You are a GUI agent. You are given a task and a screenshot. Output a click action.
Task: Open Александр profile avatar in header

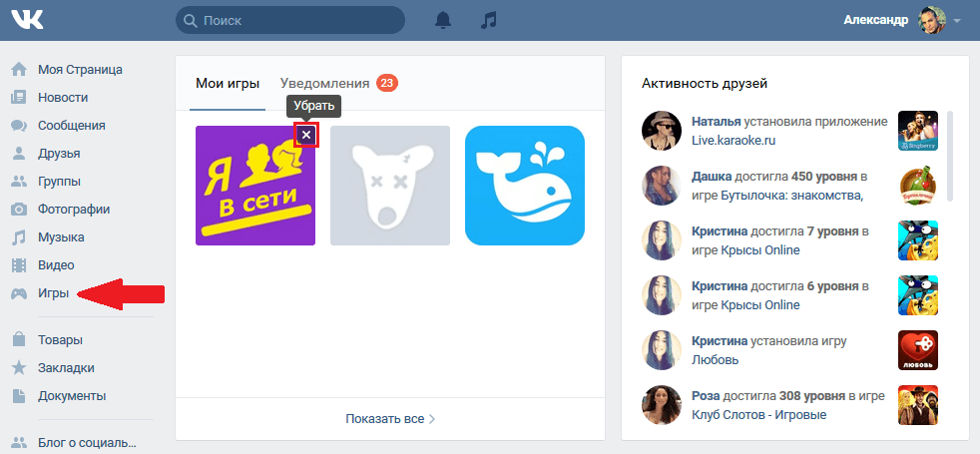[x=931, y=20]
